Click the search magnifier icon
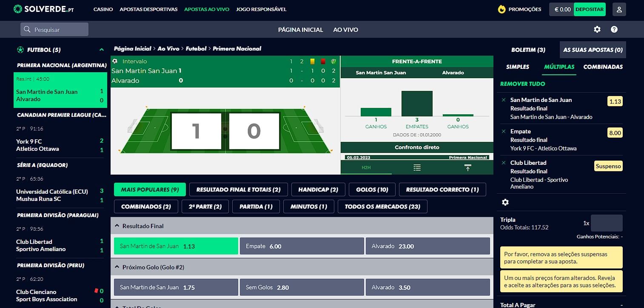Screen dimensions: 644x308 pos(27,29)
